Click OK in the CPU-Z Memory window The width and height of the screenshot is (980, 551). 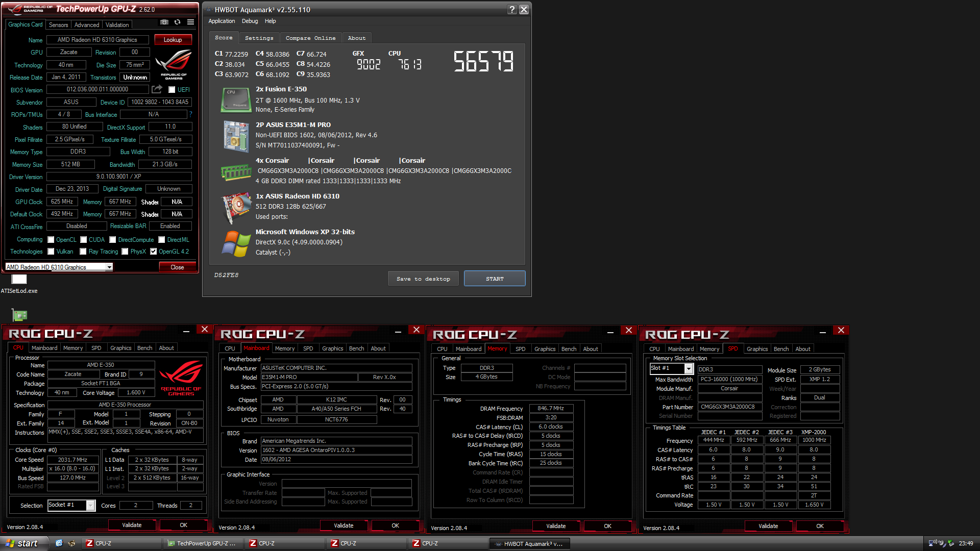tap(607, 526)
